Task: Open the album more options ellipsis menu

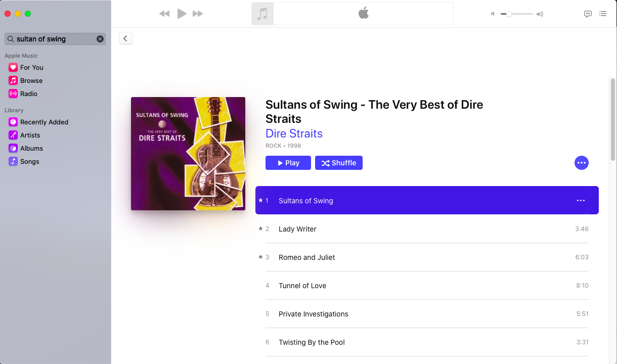Action: point(582,163)
